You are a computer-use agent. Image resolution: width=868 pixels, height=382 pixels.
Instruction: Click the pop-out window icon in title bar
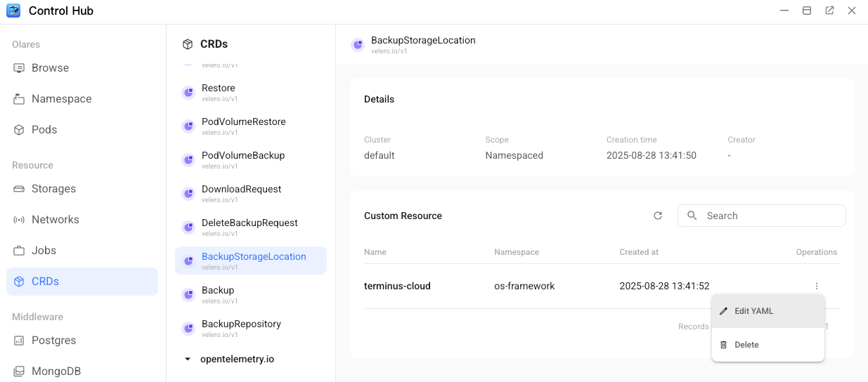[829, 11]
